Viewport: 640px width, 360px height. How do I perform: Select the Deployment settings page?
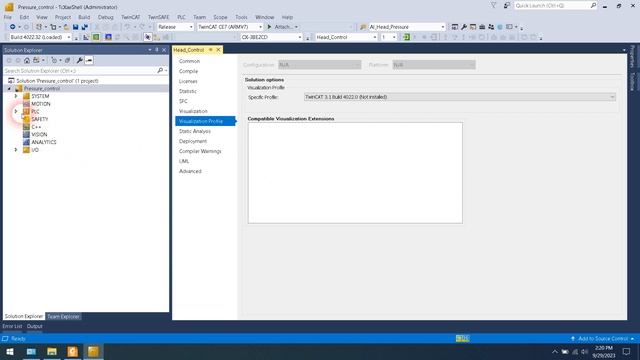(x=193, y=141)
